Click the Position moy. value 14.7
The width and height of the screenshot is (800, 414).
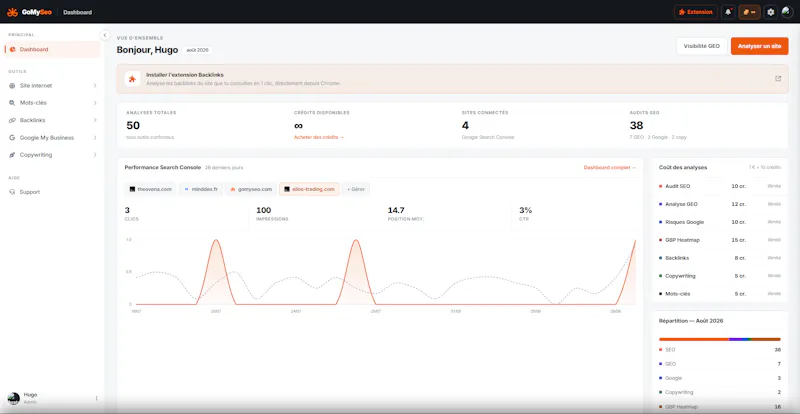click(x=396, y=210)
